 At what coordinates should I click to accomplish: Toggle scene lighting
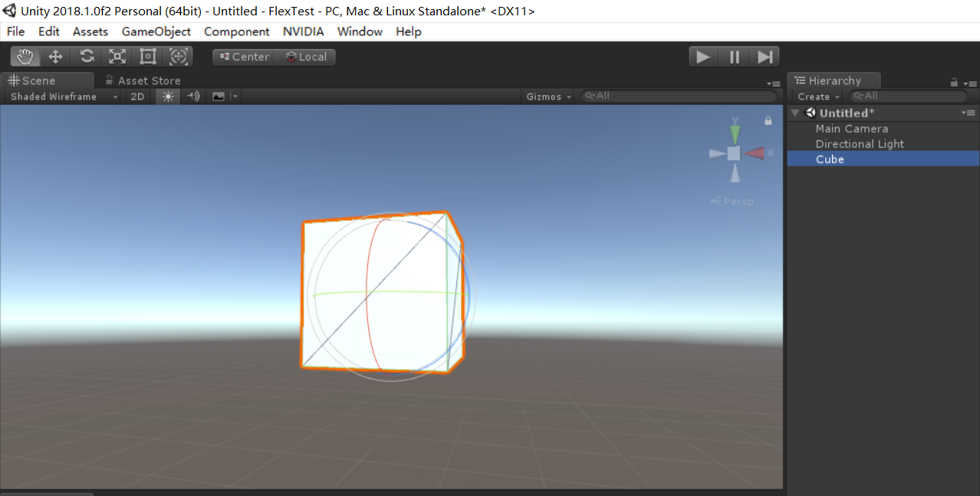(167, 96)
